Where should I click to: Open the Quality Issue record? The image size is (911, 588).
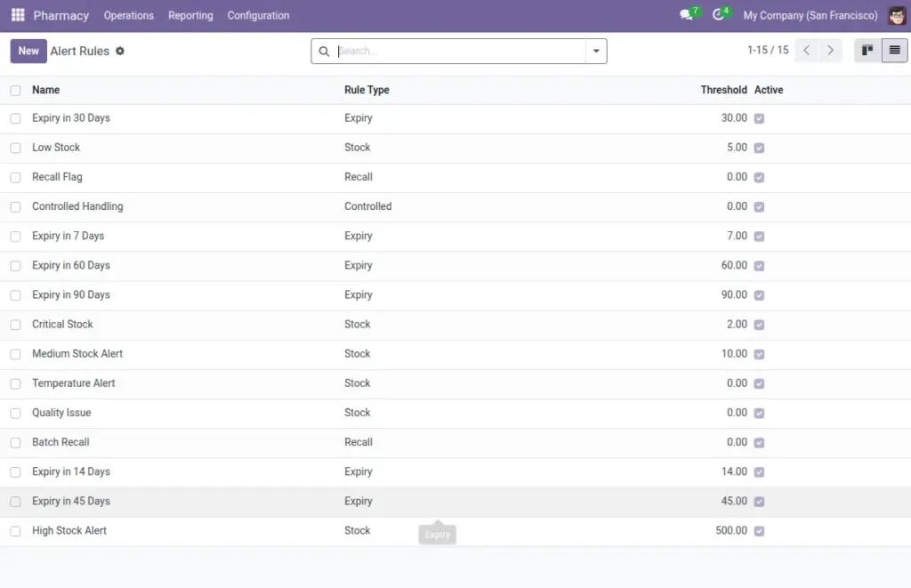click(x=61, y=413)
